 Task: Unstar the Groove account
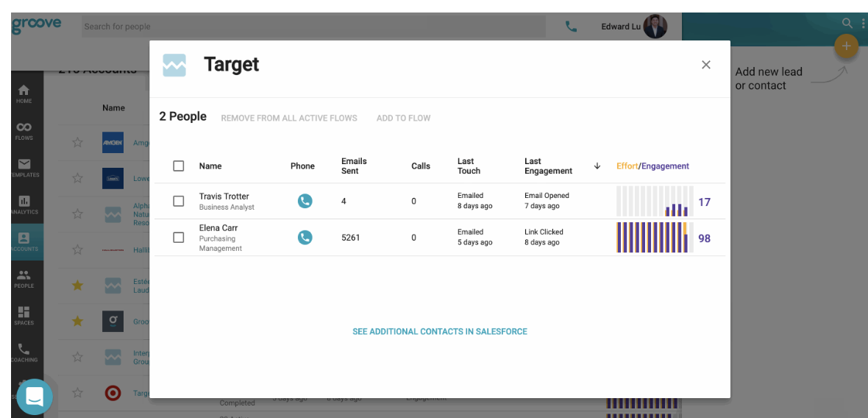tap(77, 321)
